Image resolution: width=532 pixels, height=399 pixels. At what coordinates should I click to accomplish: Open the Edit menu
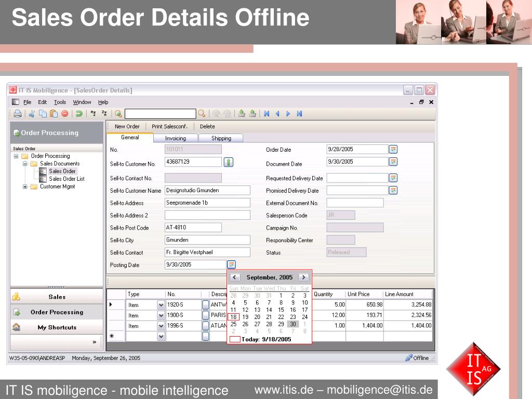43,102
